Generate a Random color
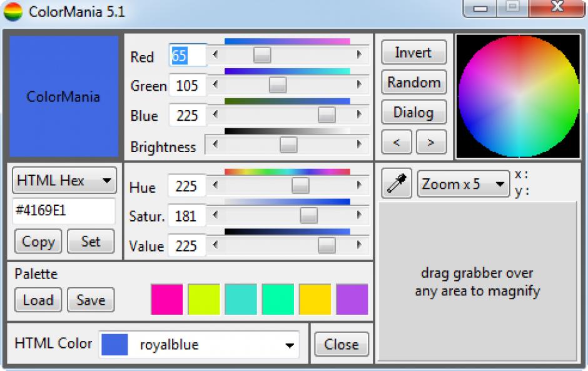Viewport: 588px width, 371px height. click(x=413, y=82)
